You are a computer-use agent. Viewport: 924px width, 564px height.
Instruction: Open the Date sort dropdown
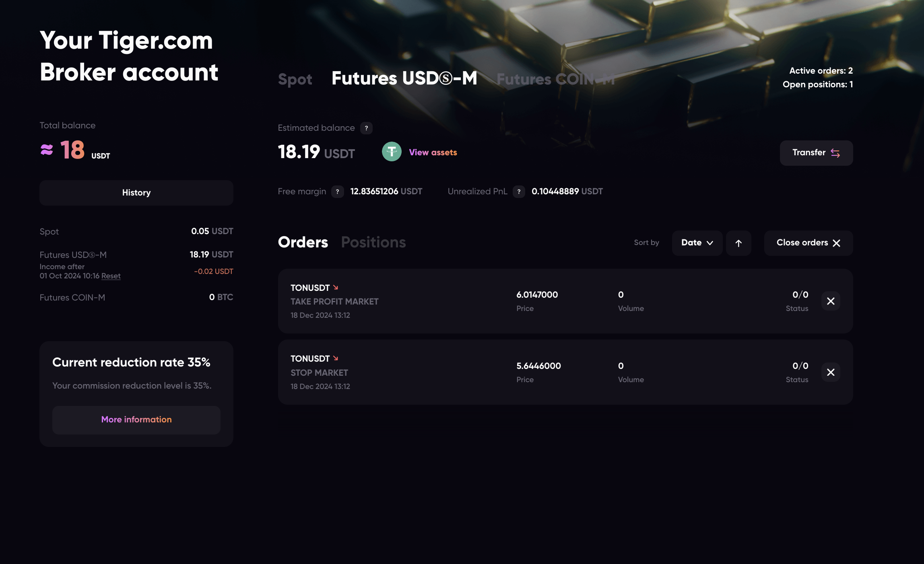[x=697, y=243]
